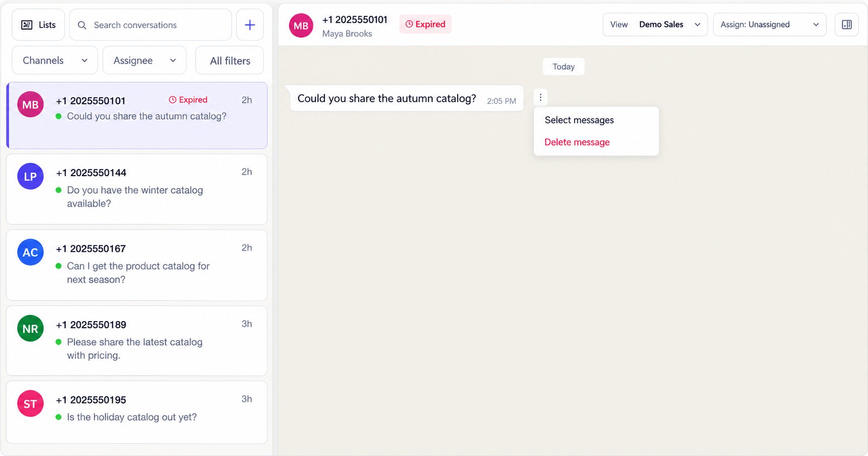Open conversation about latest catalog with pricing
This screenshot has height=456, width=868.
[x=136, y=341]
